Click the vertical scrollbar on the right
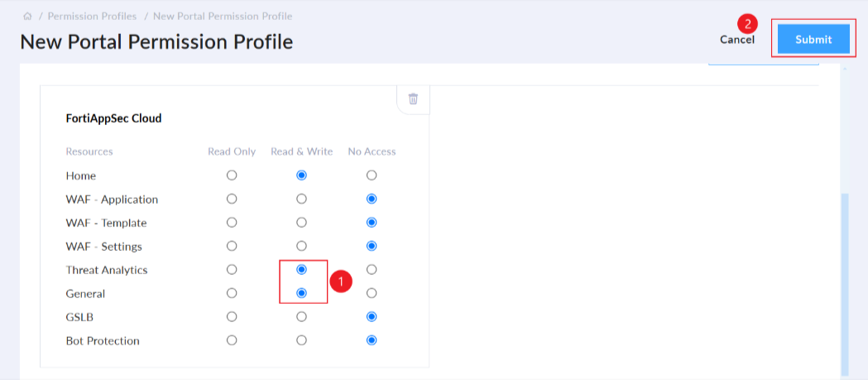 845,281
